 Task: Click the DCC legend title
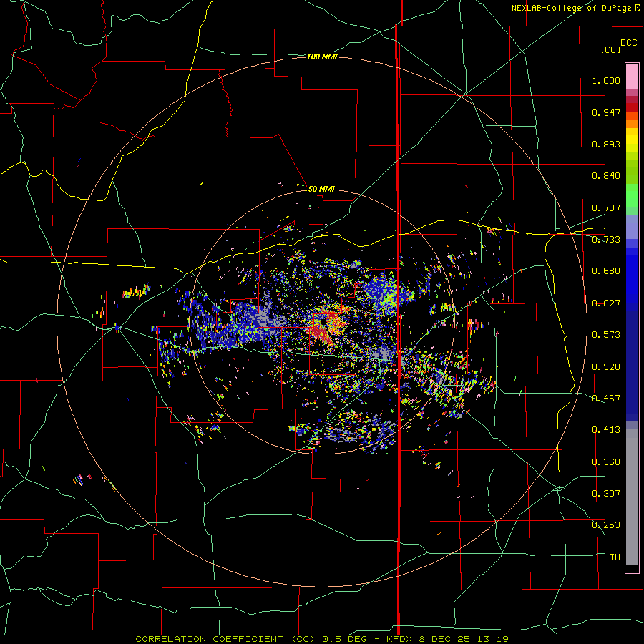[x=629, y=43]
